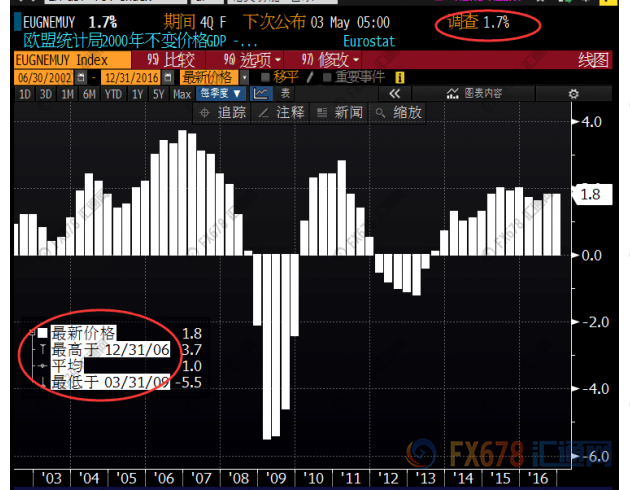Screen dimensions: 630x490
Task: Click 欧盟统计局2000年不变价格GDP description
Action: (x=139, y=41)
